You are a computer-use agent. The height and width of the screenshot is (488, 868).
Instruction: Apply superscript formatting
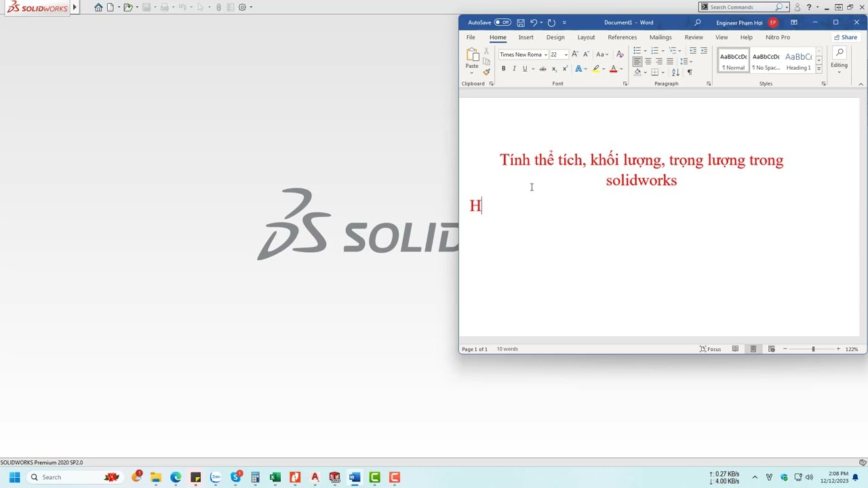(565, 68)
